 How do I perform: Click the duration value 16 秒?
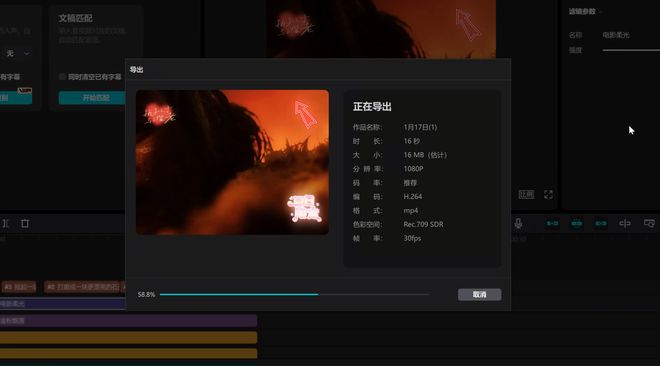click(x=412, y=141)
